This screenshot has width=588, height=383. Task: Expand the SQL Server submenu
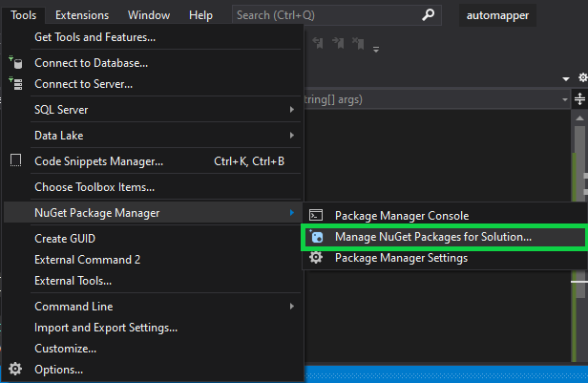point(154,110)
